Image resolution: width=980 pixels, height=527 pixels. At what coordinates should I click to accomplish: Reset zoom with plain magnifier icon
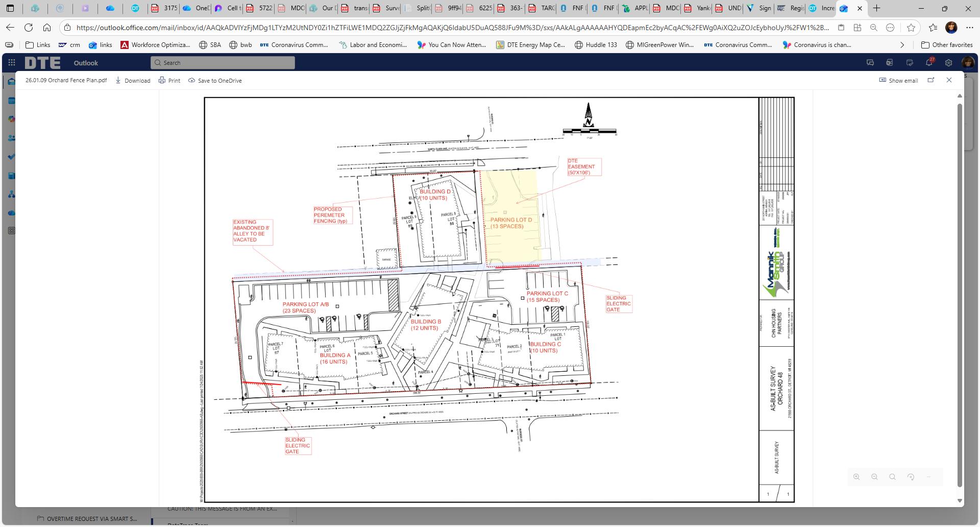coord(892,477)
